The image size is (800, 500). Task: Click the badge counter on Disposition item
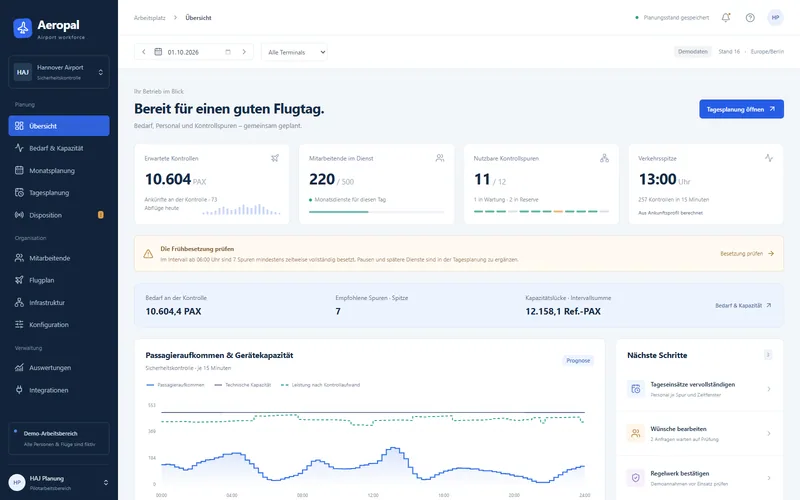(101, 215)
